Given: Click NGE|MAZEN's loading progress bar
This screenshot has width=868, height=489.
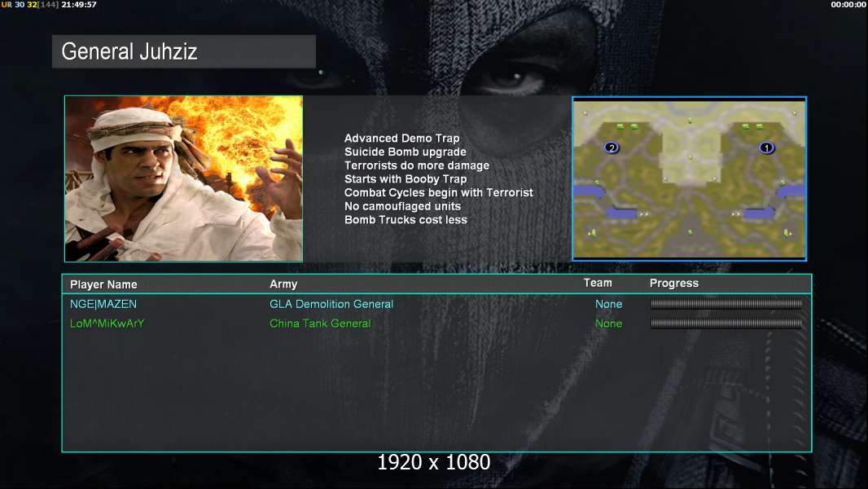Looking at the screenshot, I should coord(726,303).
